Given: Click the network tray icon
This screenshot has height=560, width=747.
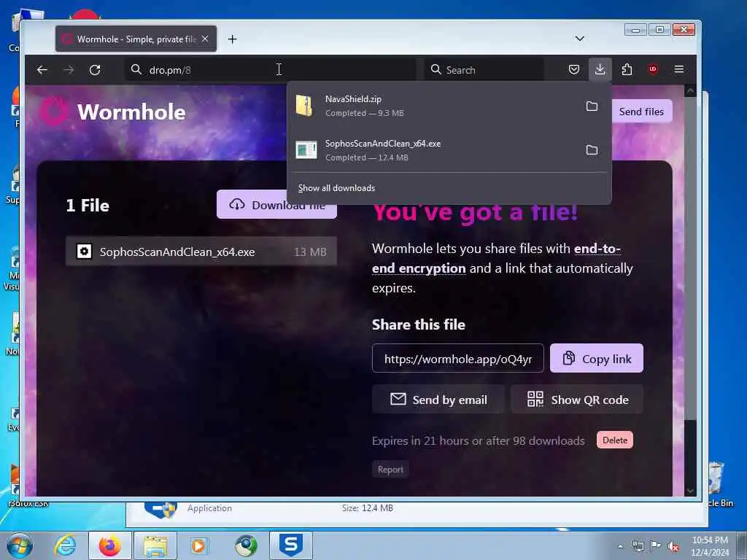Looking at the screenshot, I should pos(638,546).
